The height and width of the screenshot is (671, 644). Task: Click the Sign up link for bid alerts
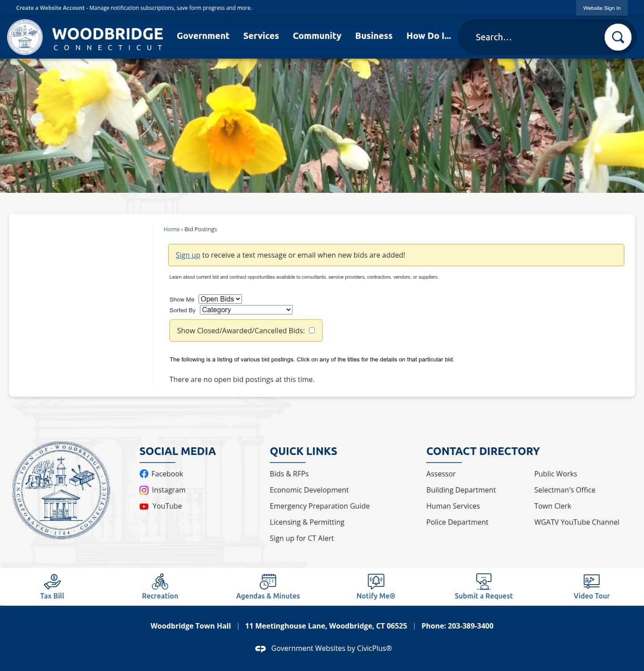pos(187,255)
